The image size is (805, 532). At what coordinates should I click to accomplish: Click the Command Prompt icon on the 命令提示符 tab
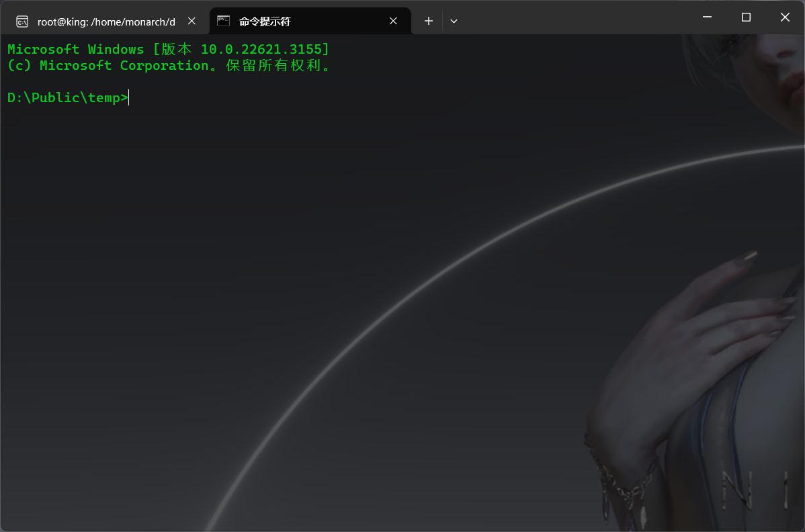[222, 21]
